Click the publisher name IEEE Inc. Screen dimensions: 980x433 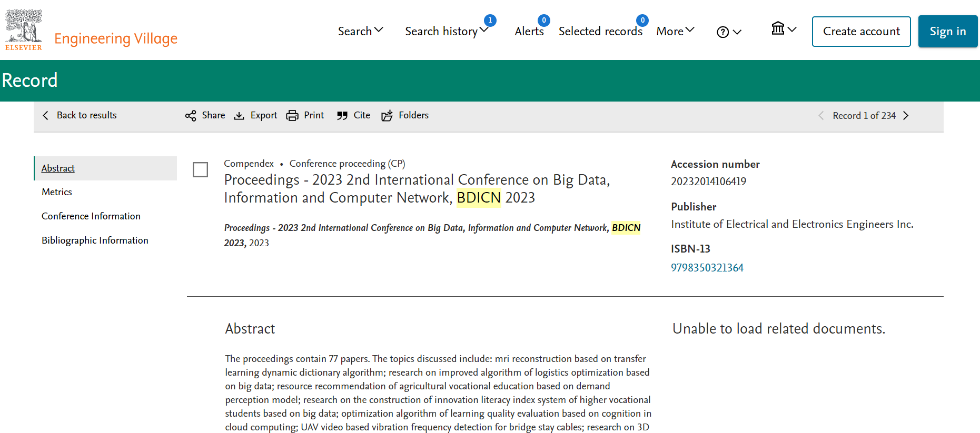click(x=792, y=224)
